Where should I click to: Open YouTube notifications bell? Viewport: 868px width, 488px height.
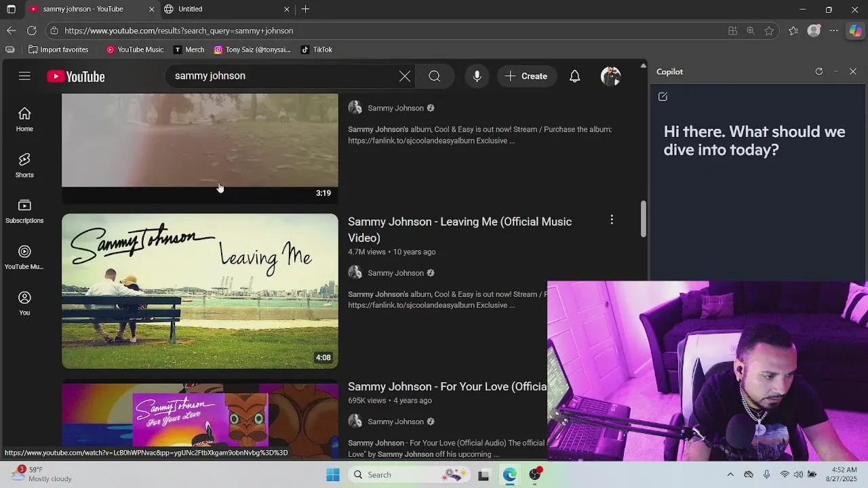[574, 76]
